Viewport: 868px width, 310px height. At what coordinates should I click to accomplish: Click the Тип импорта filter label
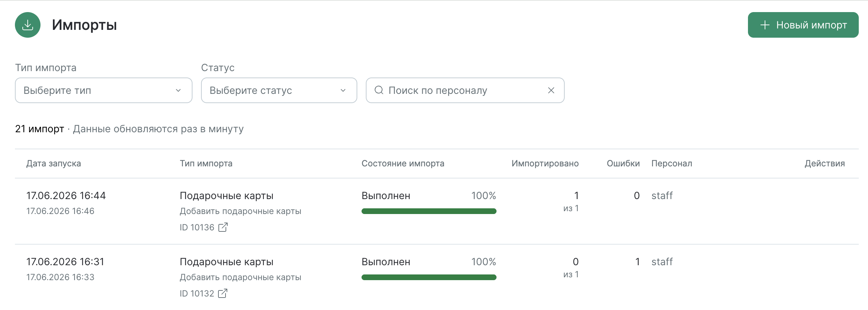point(46,68)
